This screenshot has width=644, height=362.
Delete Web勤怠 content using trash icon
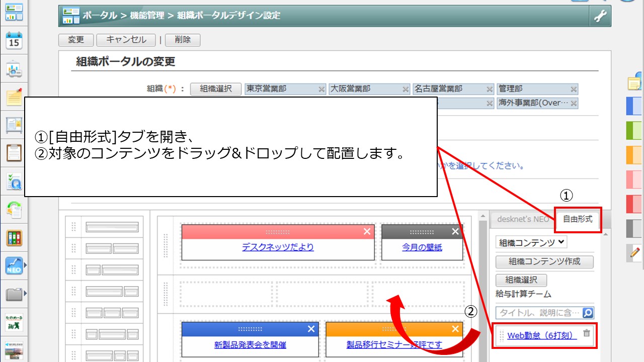click(x=586, y=333)
